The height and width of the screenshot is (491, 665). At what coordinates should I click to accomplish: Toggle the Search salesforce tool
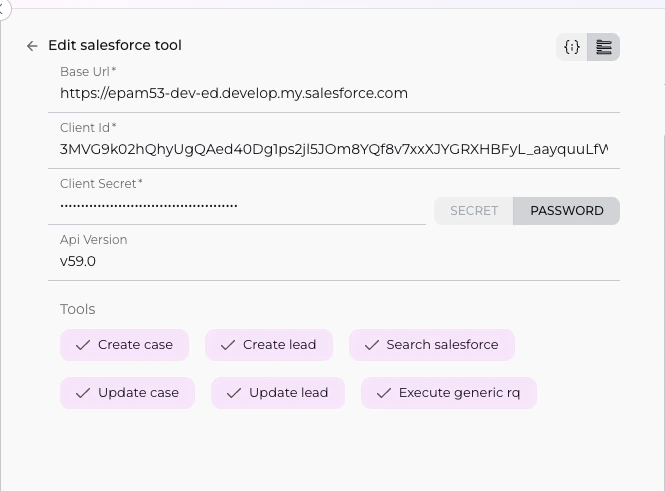pyautogui.click(x=432, y=345)
